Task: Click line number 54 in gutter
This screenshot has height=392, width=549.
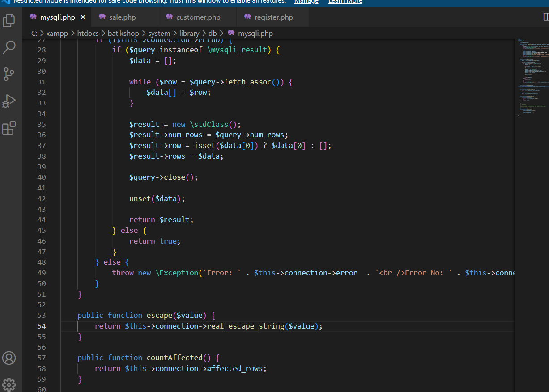Action: [41, 326]
